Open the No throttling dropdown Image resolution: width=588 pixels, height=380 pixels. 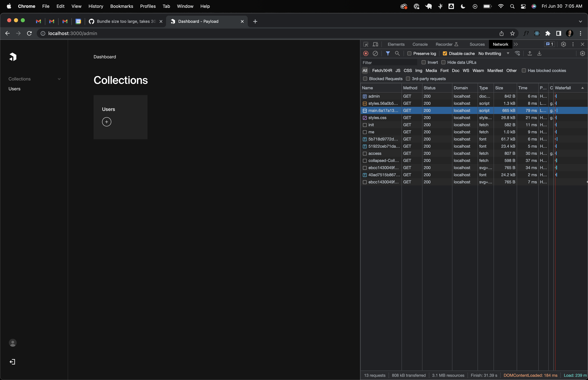point(494,53)
